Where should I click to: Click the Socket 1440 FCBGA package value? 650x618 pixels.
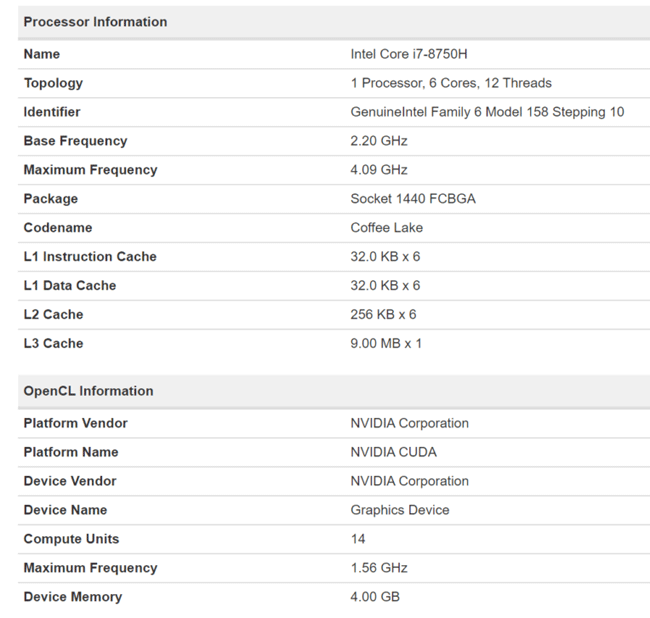413,199
